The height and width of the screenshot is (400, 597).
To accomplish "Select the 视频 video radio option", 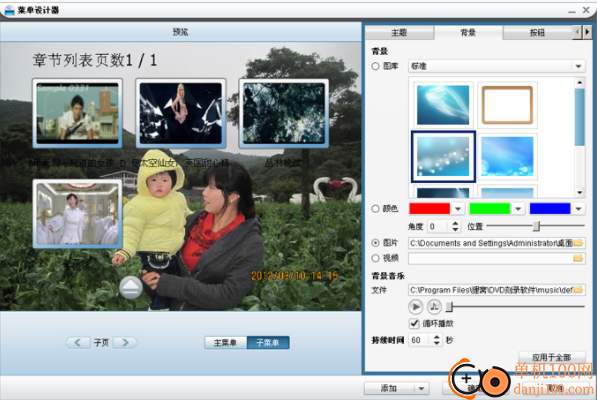I will tap(375, 258).
